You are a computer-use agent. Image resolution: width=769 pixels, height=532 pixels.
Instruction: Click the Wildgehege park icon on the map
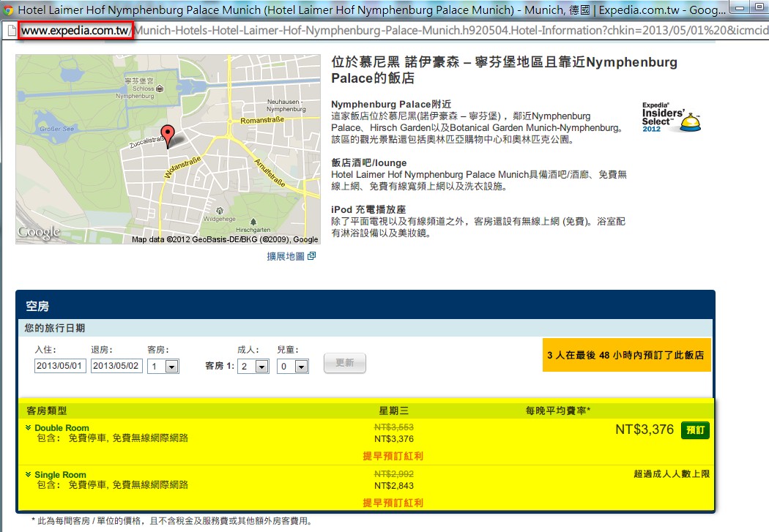[x=219, y=211]
